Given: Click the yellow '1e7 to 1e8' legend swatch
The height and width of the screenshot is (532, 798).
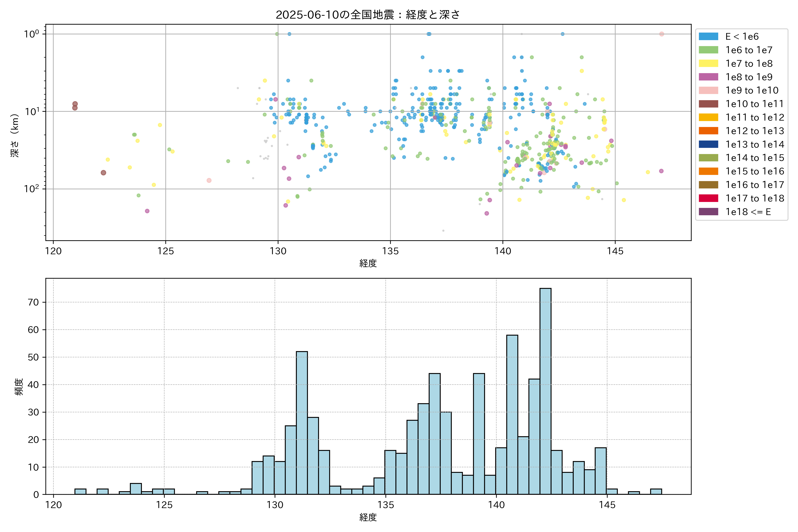Looking at the screenshot, I should [x=708, y=63].
